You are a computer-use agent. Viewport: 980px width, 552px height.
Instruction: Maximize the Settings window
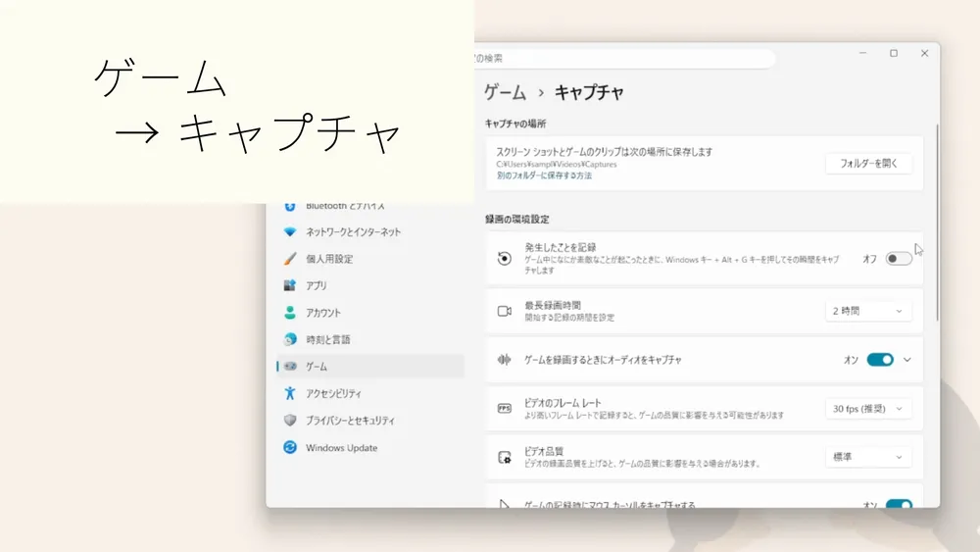coord(894,53)
